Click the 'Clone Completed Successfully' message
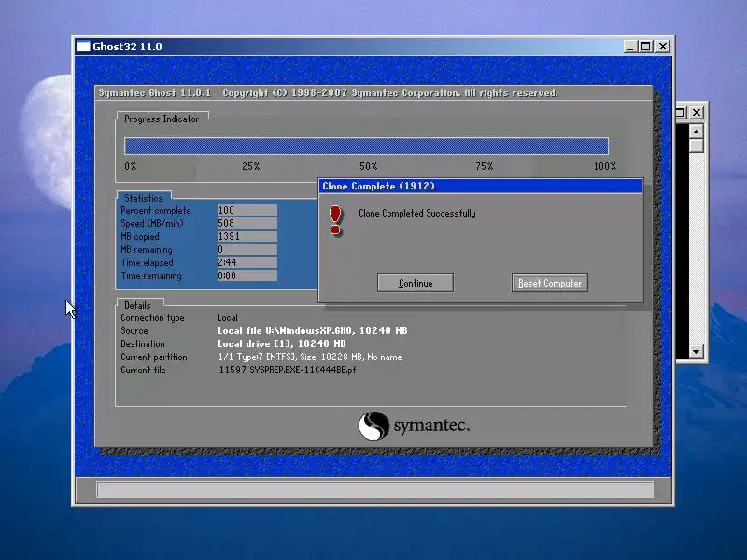The height and width of the screenshot is (560, 747). pos(416,214)
